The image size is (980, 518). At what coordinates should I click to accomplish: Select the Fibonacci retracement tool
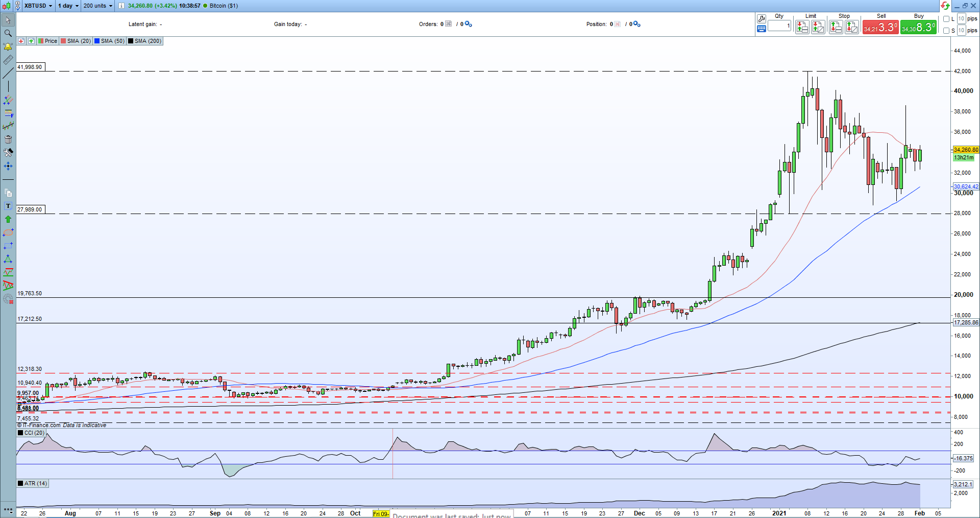(8, 113)
